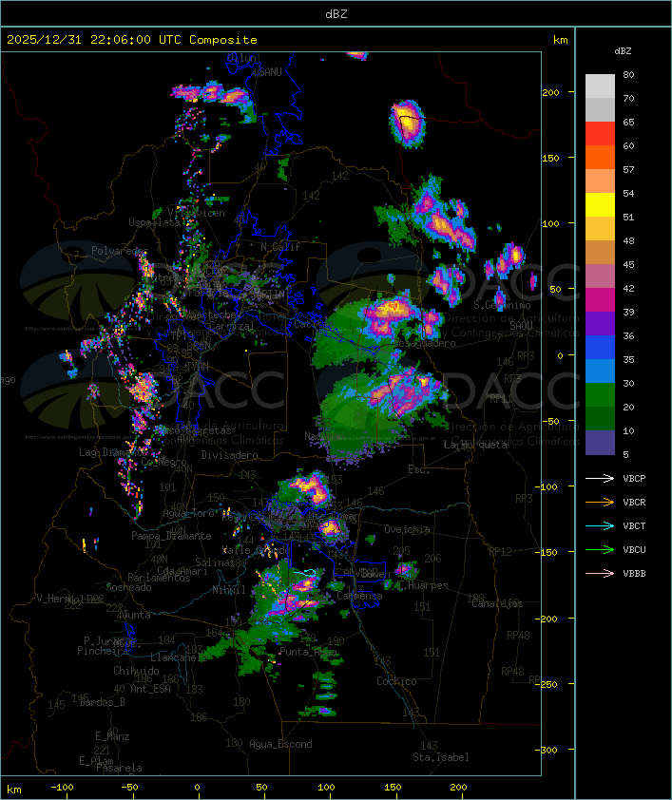Screen dimensions: 672x800
Task: Pick the lightest gray swatch beside 80
Action: (600, 86)
